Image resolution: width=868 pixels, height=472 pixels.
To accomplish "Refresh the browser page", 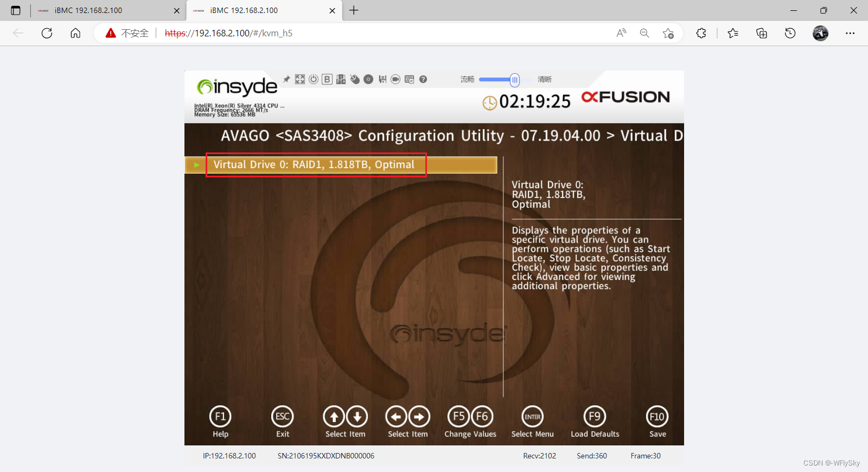I will click(x=47, y=33).
